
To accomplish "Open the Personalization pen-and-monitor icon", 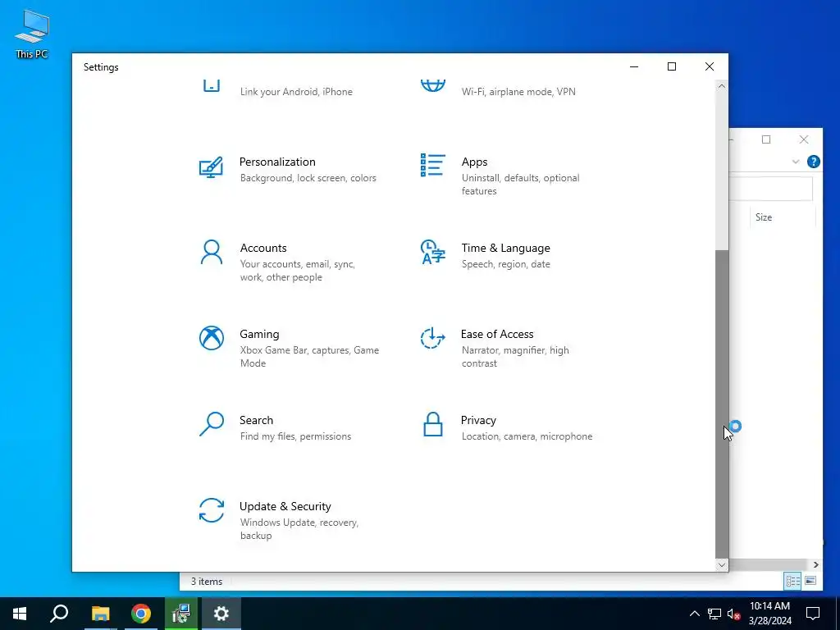I will click(x=211, y=167).
